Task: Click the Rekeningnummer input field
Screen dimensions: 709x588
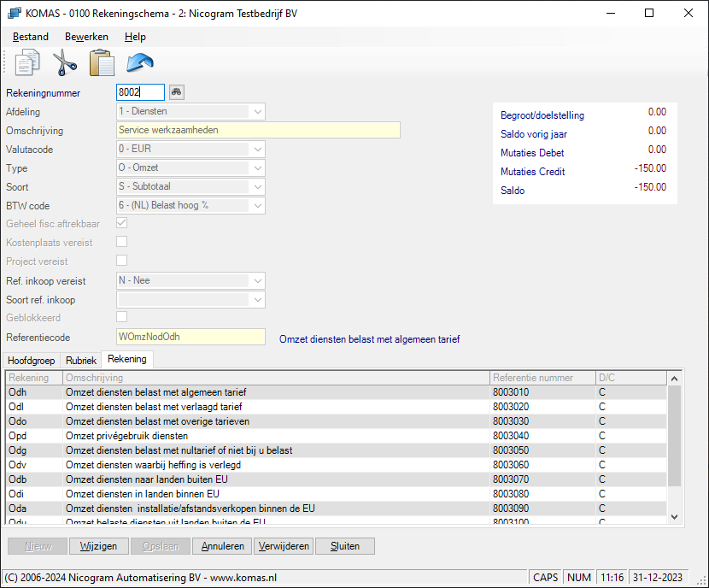Action: (x=140, y=92)
